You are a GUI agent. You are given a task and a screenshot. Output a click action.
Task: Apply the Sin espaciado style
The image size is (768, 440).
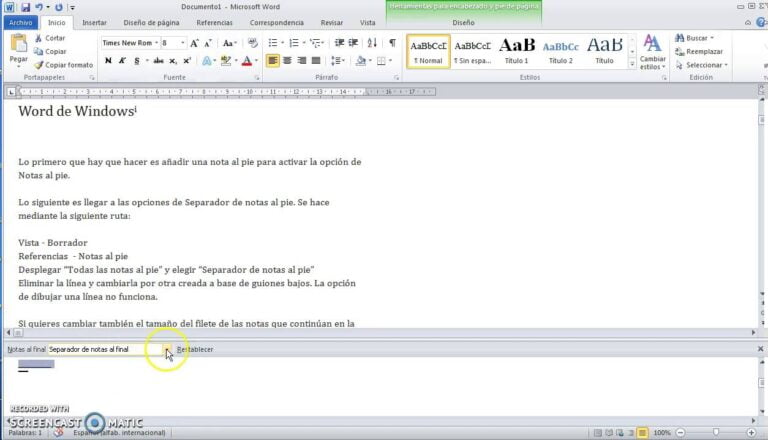(x=472, y=51)
